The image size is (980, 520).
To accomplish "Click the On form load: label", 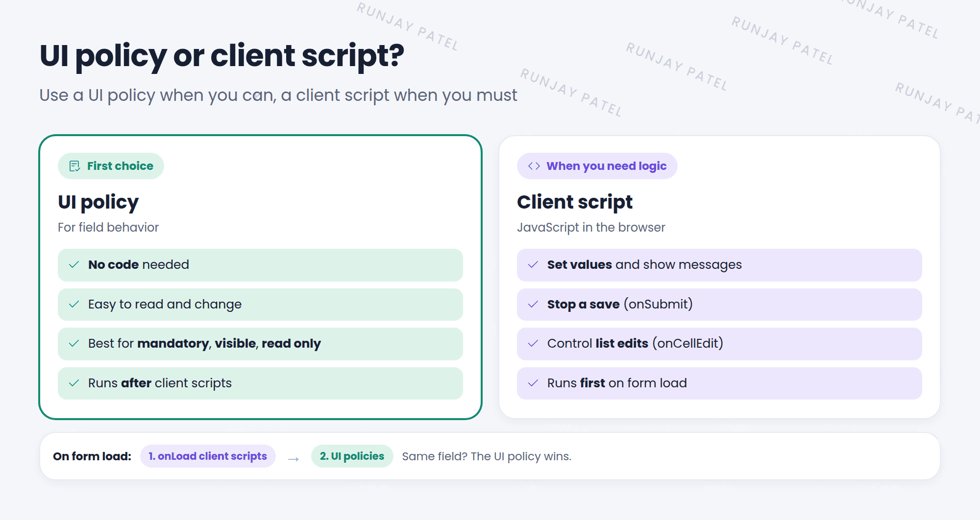I will [92, 456].
